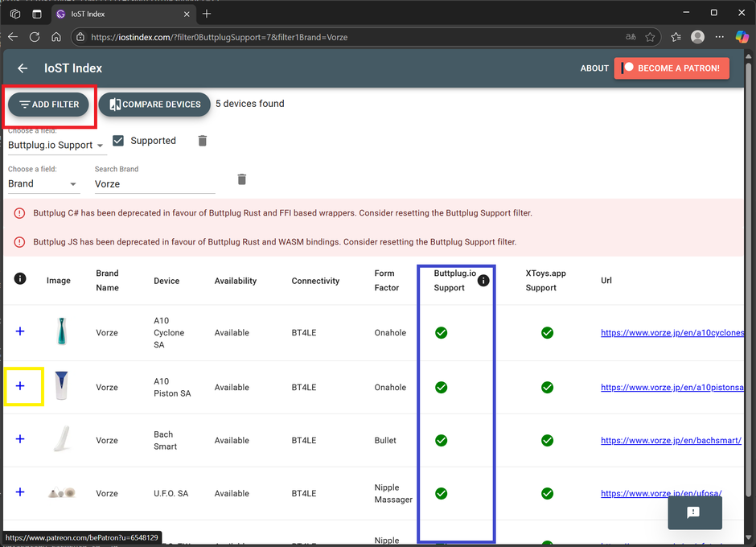Image resolution: width=756 pixels, height=547 pixels.
Task: Bookmark page with star icon
Action: tap(650, 37)
